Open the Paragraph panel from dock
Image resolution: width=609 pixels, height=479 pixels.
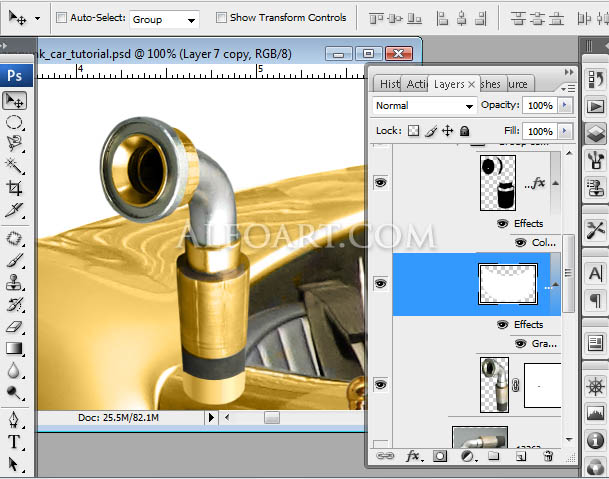[595, 300]
